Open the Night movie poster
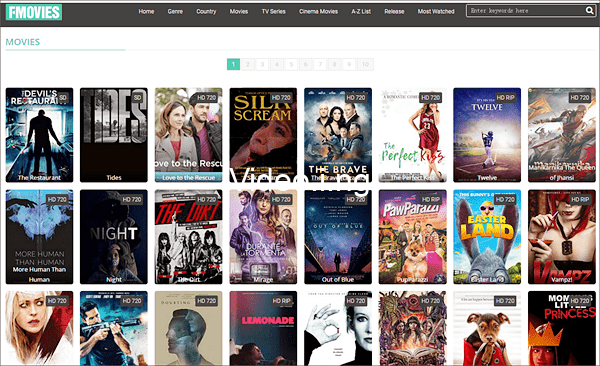 point(114,237)
